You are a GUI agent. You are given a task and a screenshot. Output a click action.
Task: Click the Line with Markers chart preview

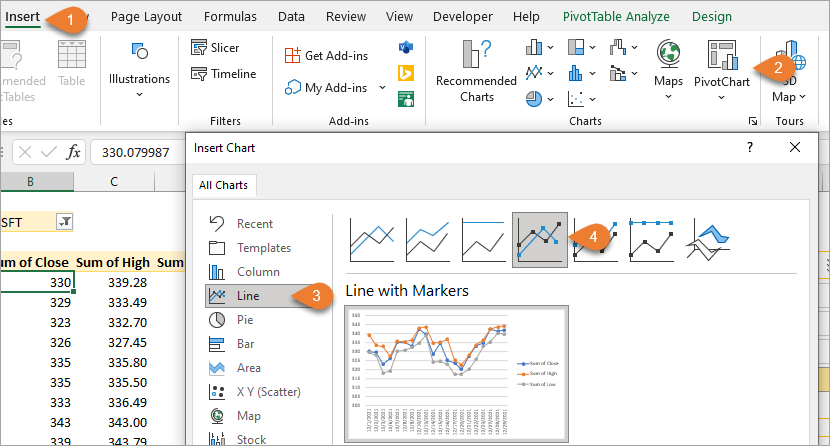[x=456, y=372]
